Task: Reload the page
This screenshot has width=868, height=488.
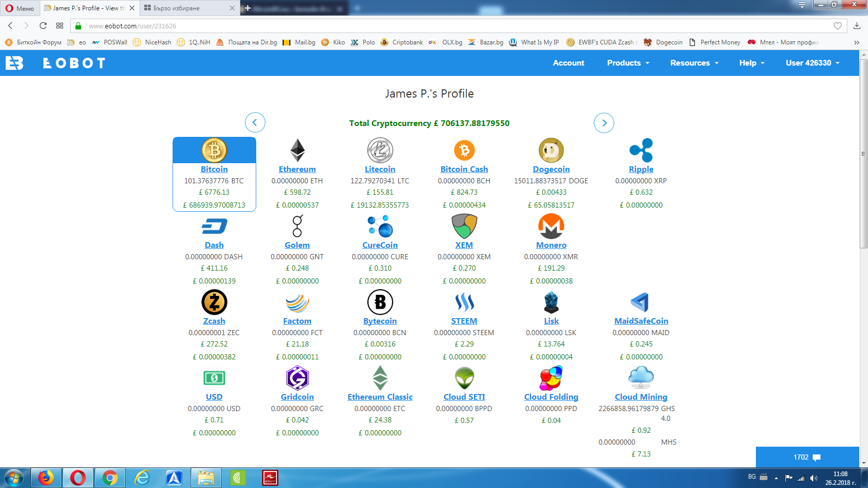Action: (43, 26)
